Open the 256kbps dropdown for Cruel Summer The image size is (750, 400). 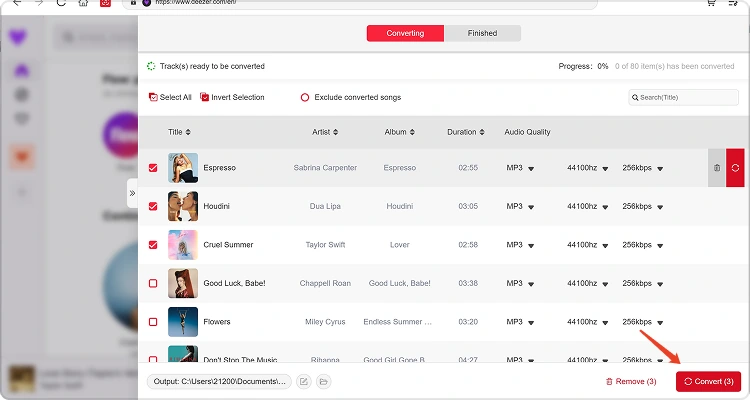642,245
